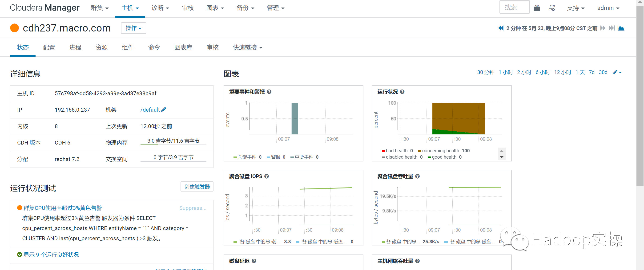Screen dimensions: 644x270
Task: Open the 诊断 menu
Action: pyautogui.click(x=160, y=8)
